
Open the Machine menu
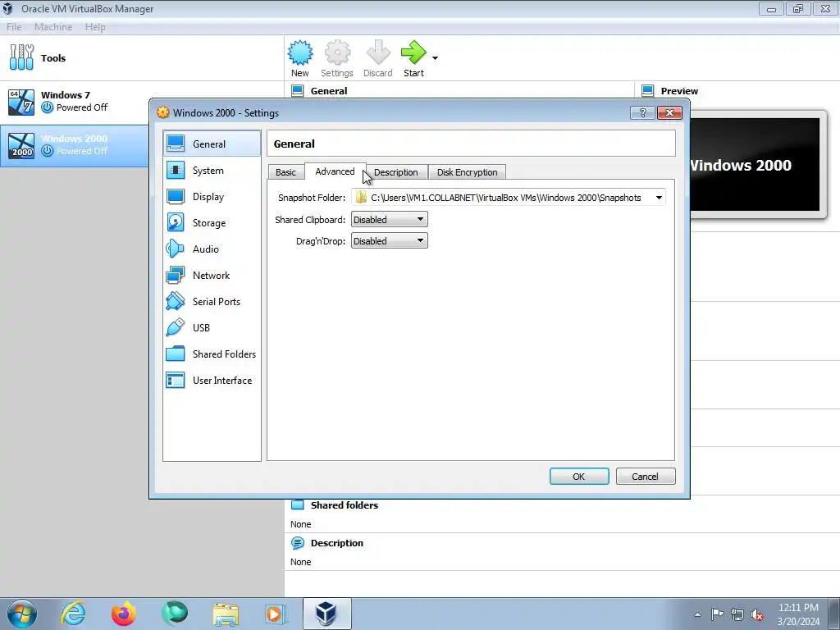pos(53,27)
